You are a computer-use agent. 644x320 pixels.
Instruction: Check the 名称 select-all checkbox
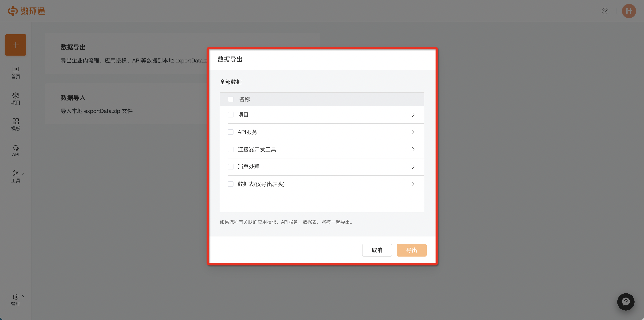click(x=231, y=99)
